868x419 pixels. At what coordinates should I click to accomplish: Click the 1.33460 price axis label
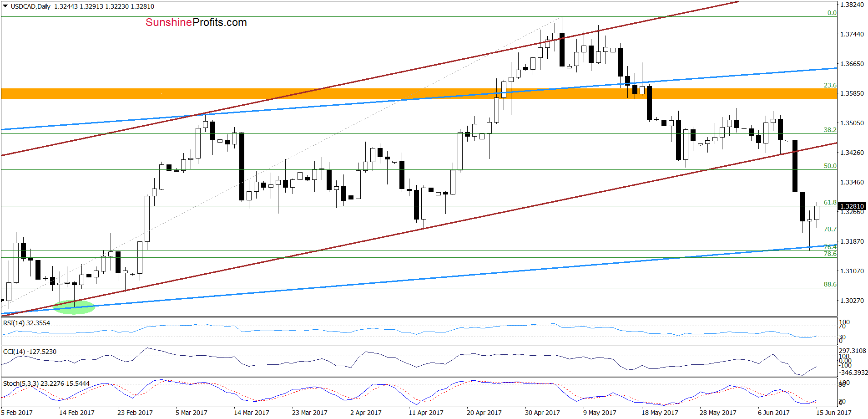click(852, 182)
